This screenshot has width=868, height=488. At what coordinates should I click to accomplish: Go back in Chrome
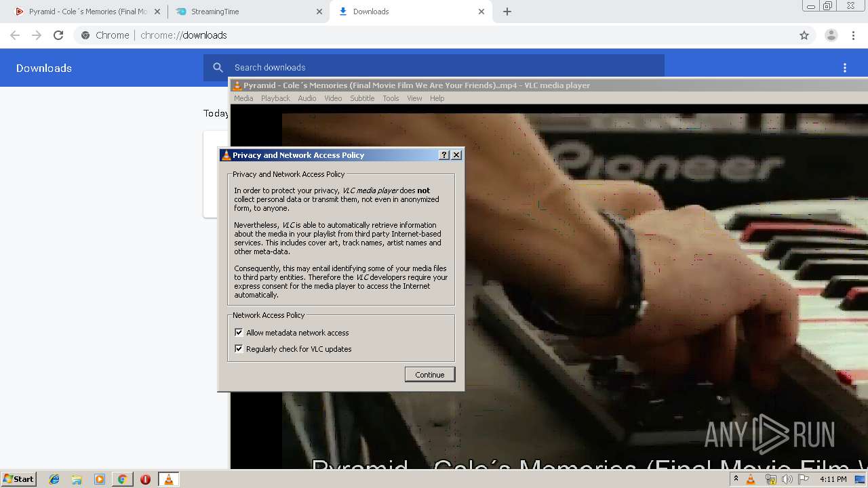(15, 35)
